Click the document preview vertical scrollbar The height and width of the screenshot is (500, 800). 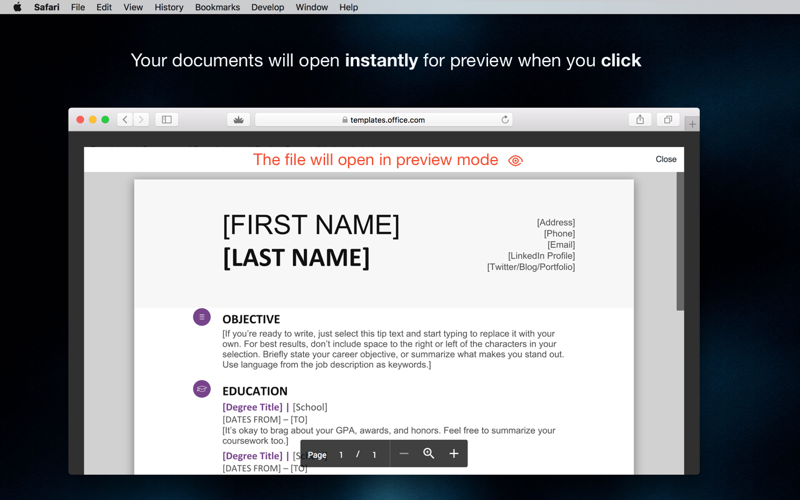680,240
